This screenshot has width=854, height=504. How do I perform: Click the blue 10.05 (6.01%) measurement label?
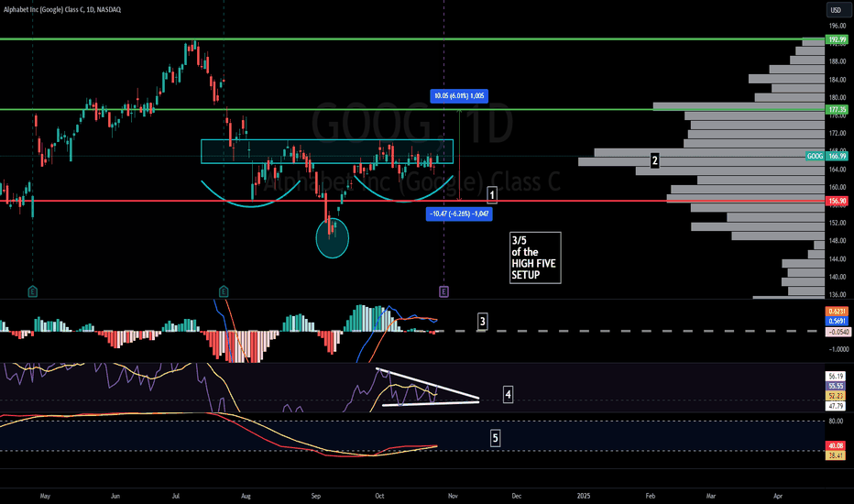pos(458,96)
